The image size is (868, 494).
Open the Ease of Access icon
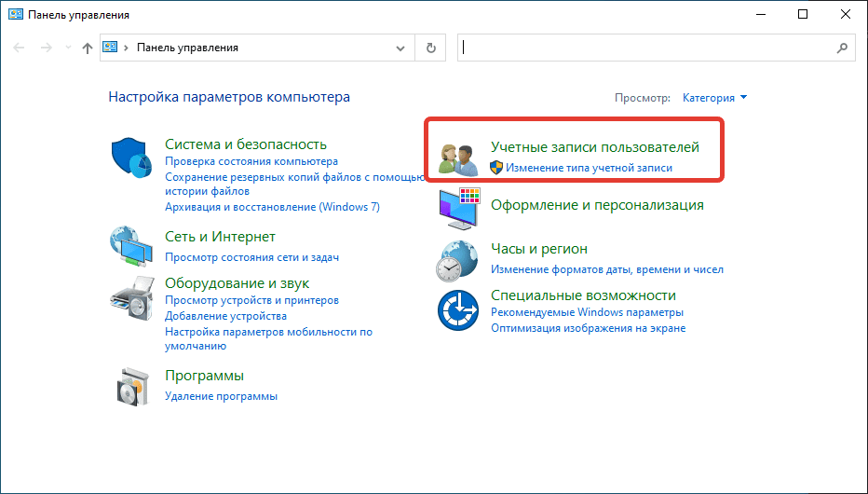(458, 310)
